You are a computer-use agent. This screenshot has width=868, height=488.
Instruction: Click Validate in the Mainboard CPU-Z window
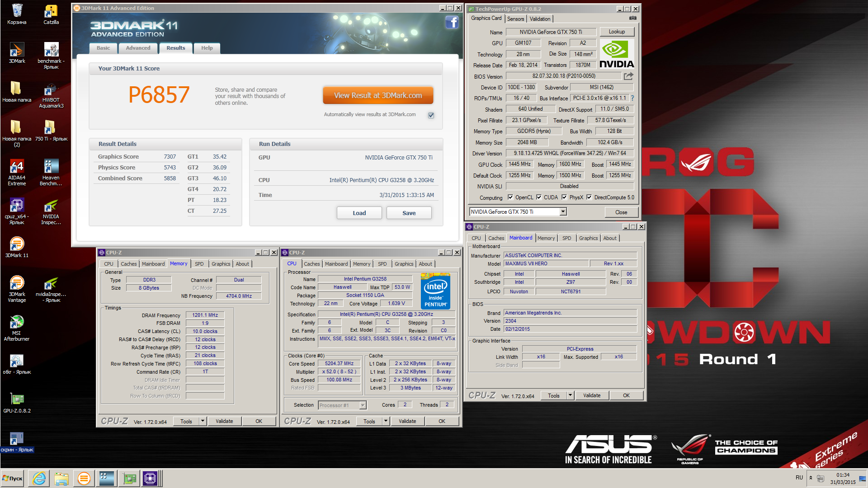tap(592, 395)
